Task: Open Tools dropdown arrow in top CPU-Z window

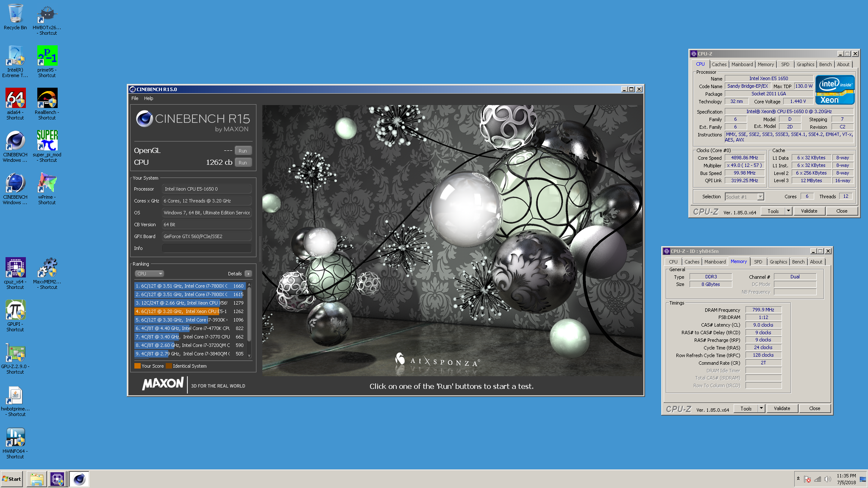Action: (788, 211)
